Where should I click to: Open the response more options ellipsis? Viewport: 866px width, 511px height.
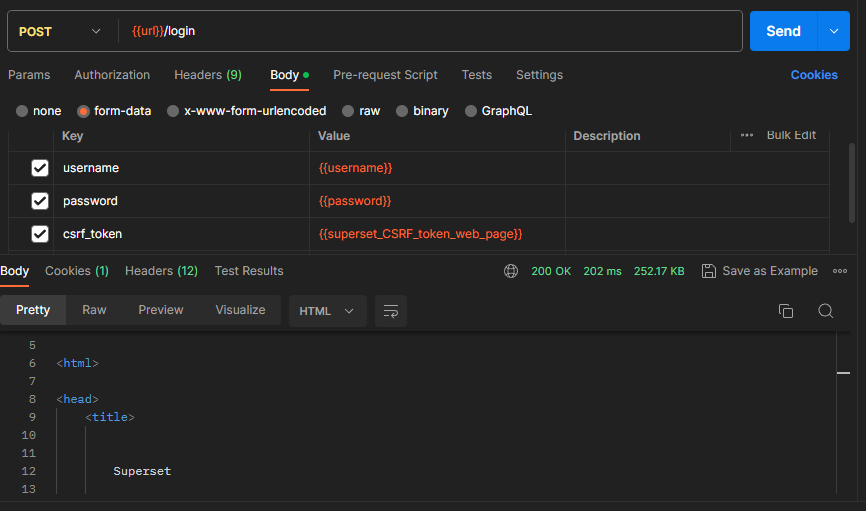840,271
